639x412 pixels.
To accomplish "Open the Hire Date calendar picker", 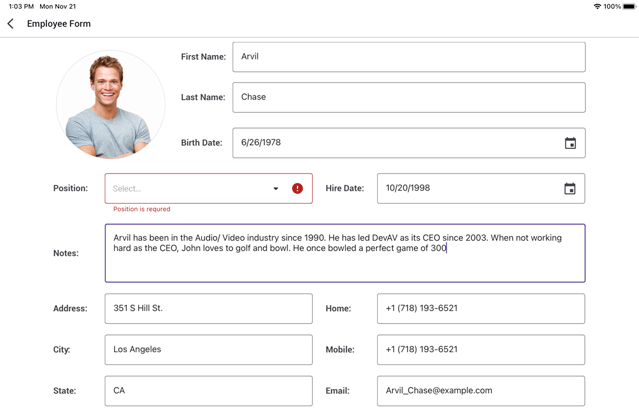I will pos(569,189).
